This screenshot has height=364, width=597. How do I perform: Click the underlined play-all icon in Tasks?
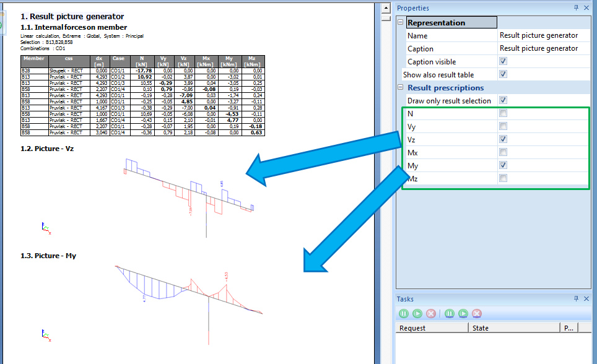[x=463, y=314]
